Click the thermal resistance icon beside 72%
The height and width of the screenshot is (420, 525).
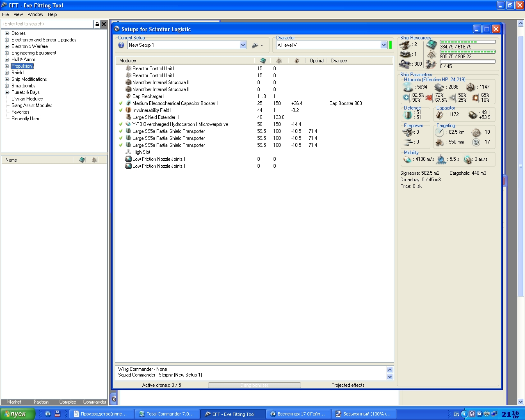(x=429, y=98)
